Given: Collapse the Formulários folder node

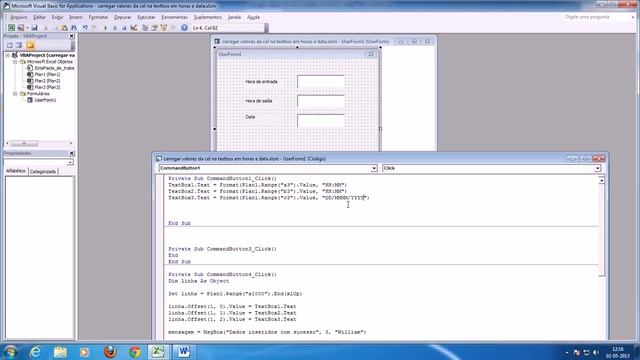Looking at the screenshot, I should pyautogui.click(x=15, y=93).
